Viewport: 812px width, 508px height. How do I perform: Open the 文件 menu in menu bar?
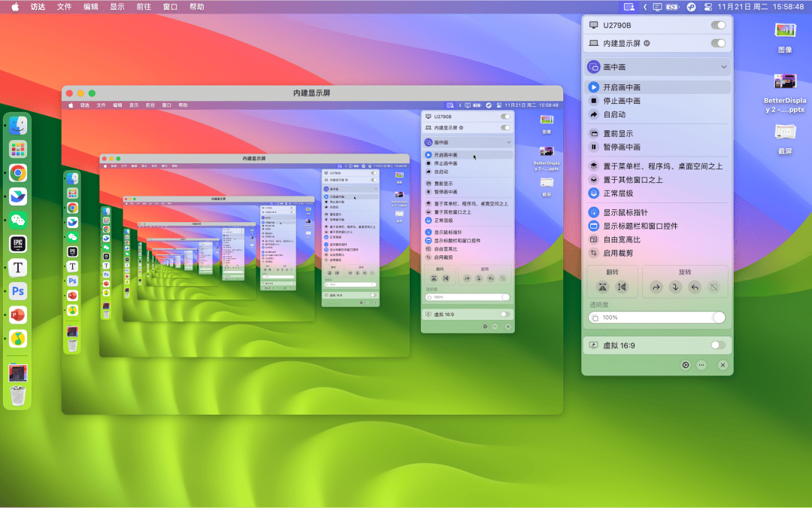[x=65, y=7]
